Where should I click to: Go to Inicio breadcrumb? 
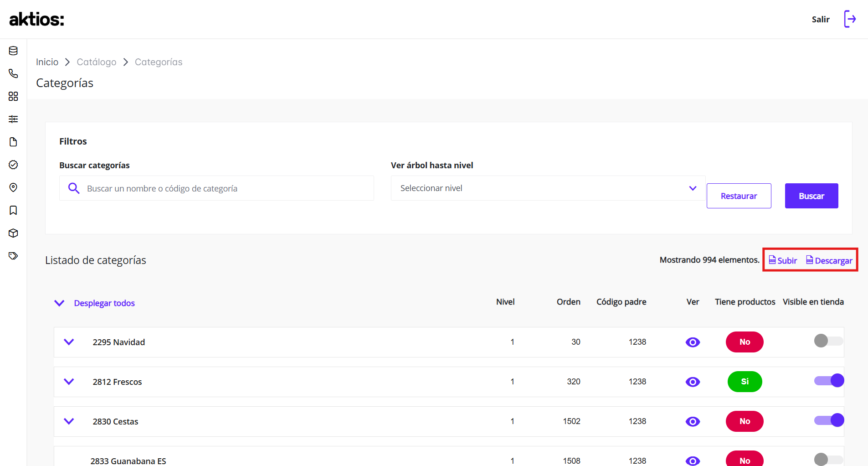(x=47, y=62)
